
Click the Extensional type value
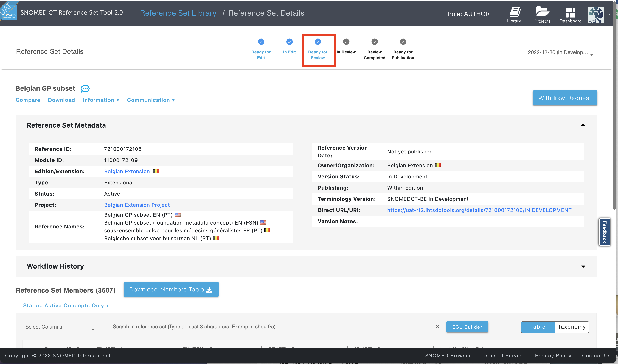119,183
